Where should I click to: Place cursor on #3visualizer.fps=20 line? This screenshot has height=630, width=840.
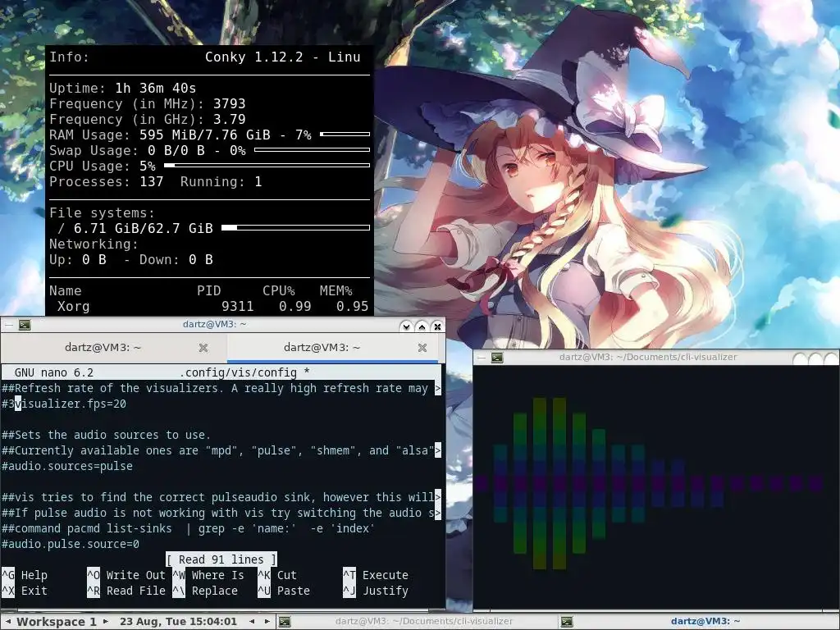coord(64,404)
